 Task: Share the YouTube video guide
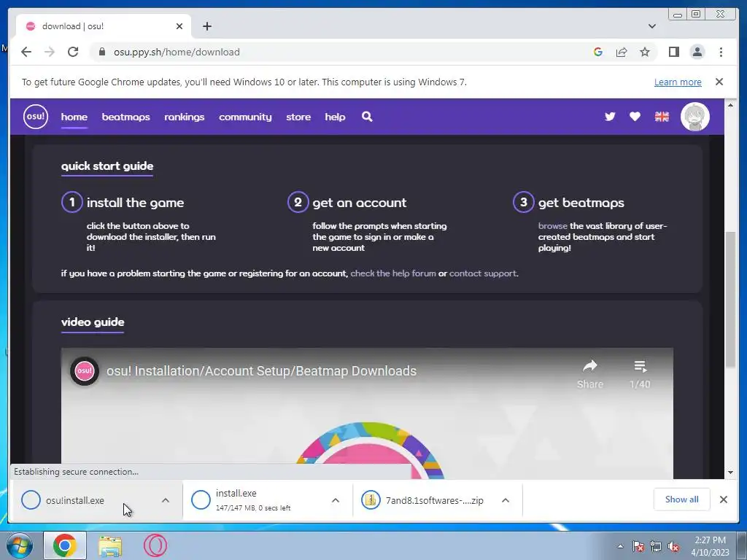tap(589, 374)
